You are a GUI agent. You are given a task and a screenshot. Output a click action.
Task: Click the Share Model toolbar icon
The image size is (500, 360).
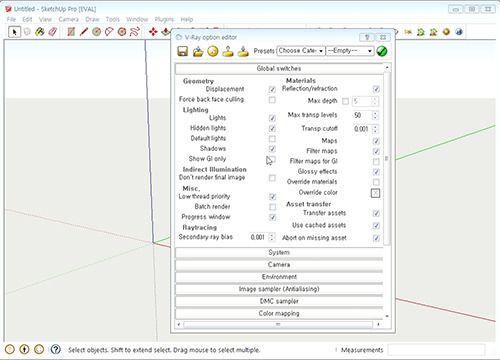pyautogui.click(x=433, y=32)
